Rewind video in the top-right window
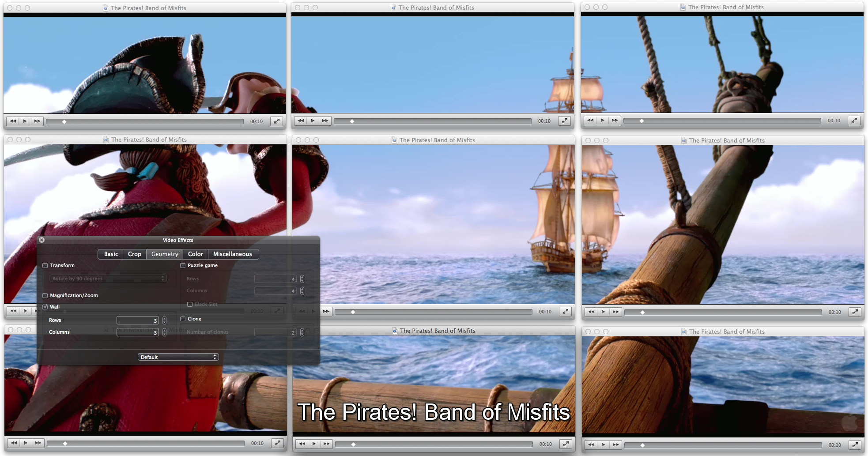 pos(590,120)
